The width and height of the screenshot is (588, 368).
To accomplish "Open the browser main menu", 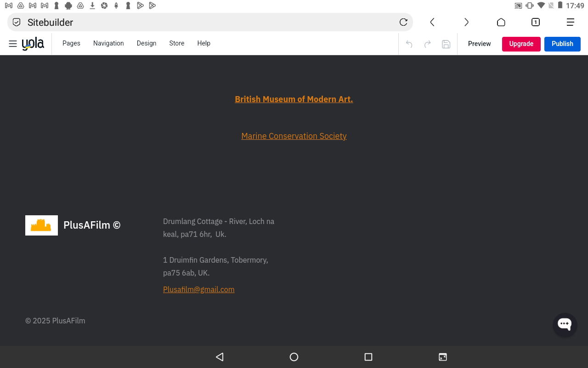I will coord(571,22).
